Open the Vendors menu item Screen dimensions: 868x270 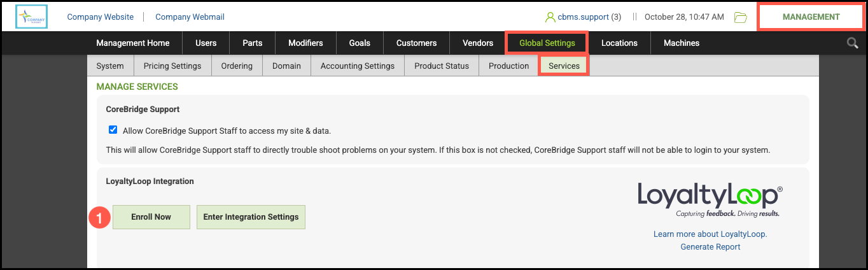click(478, 43)
